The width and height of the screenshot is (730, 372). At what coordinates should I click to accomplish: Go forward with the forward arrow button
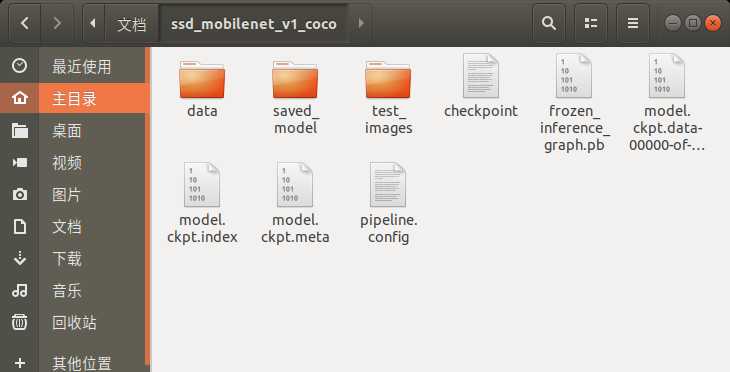click(57, 23)
